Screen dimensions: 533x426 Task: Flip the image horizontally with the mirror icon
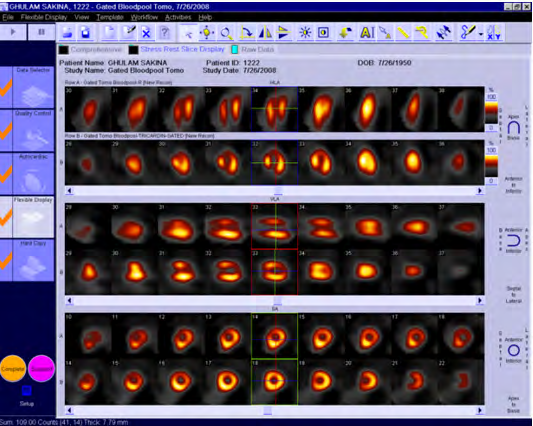click(265, 33)
